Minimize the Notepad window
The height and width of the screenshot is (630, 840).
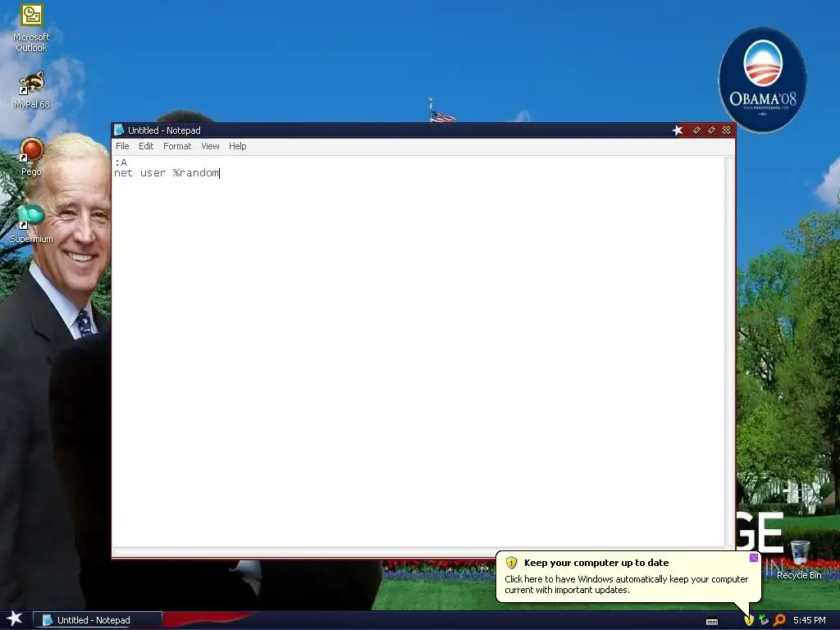pyautogui.click(x=696, y=130)
